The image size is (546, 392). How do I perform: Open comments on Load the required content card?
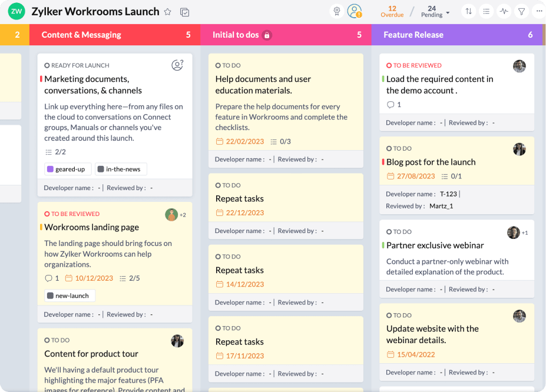(394, 105)
